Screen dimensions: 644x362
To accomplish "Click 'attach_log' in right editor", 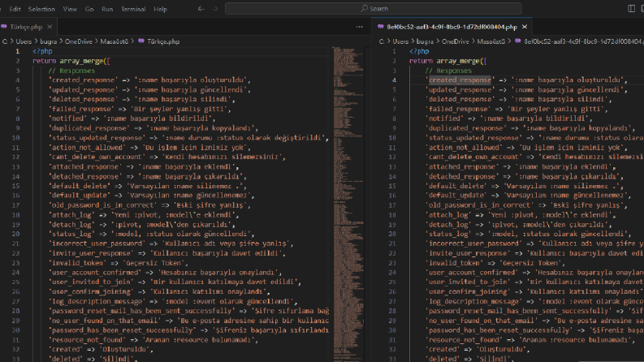I will 448,214.
